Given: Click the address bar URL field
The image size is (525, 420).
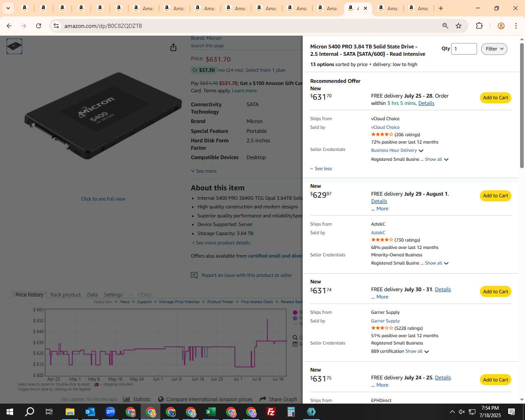Looking at the screenshot, I should coord(246,26).
